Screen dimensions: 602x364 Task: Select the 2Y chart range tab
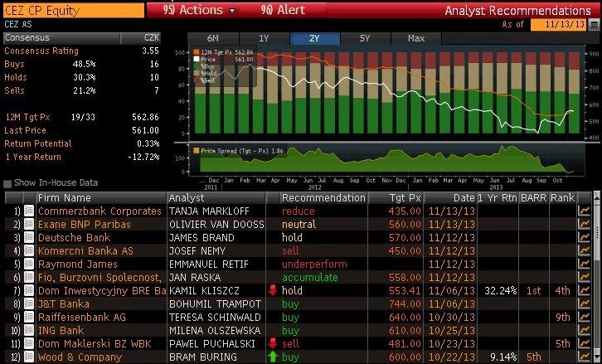314,38
